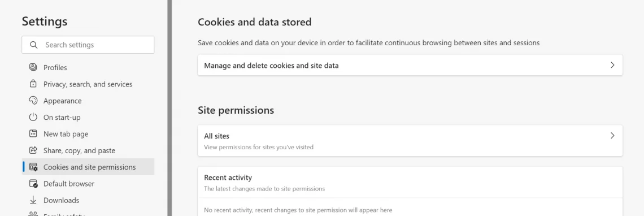Click the magnifier icon in search box

pos(34,45)
